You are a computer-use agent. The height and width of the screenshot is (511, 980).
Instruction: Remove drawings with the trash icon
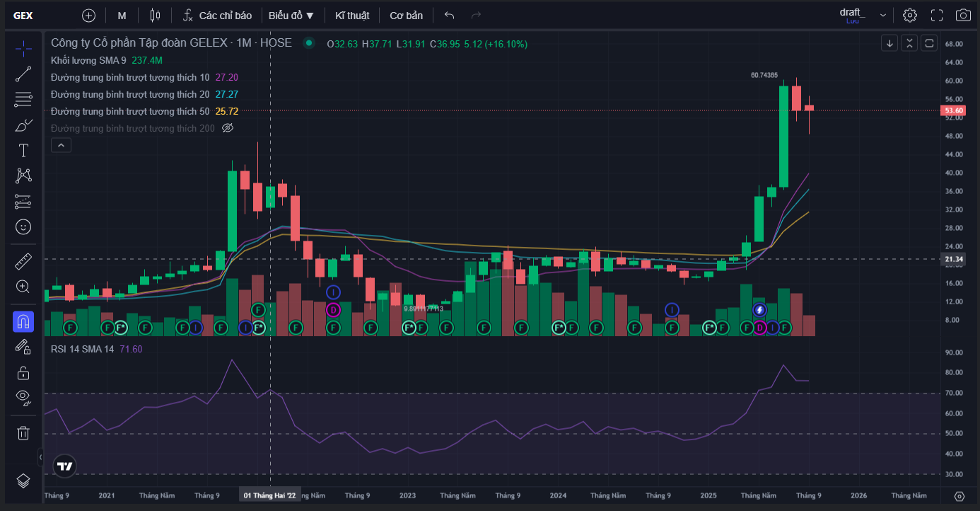tap(23, 432)
